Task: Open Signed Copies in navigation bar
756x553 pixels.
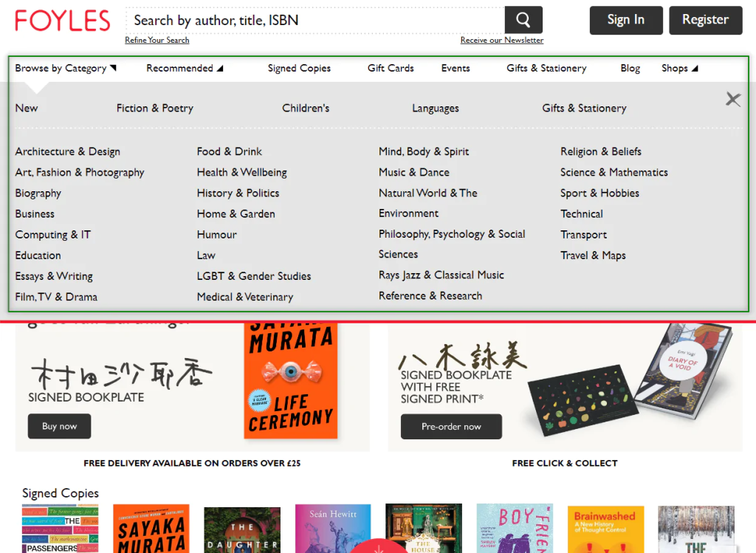Action: (x=299, y=68)
